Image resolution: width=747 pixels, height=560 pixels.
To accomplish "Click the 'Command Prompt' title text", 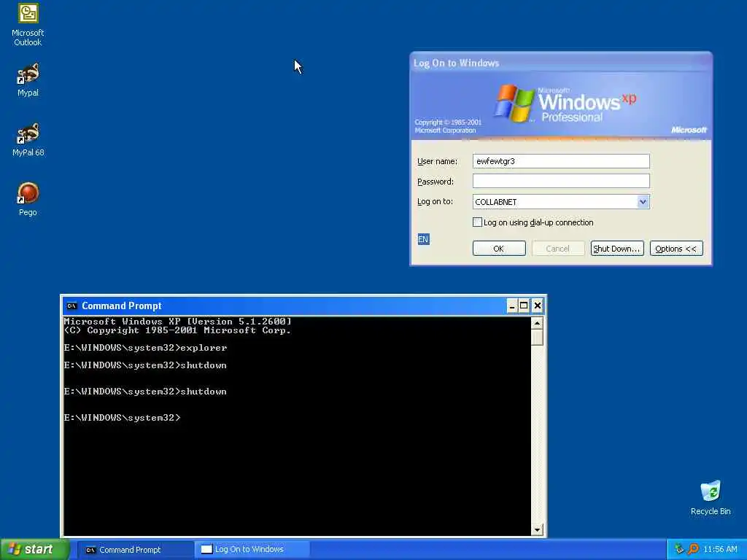I will (x=122, y=306).
